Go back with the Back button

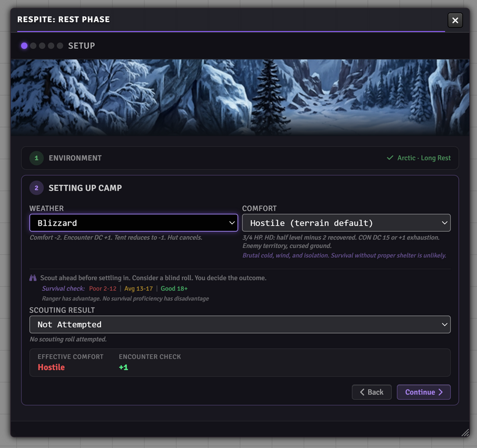pyautogui.click(x=371, y=392)
